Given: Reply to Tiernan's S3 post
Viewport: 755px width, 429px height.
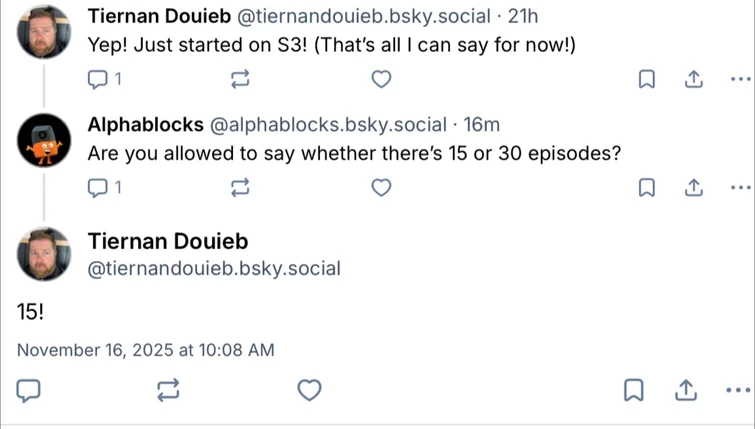Looking at the screenshot, I should [99, 79].
